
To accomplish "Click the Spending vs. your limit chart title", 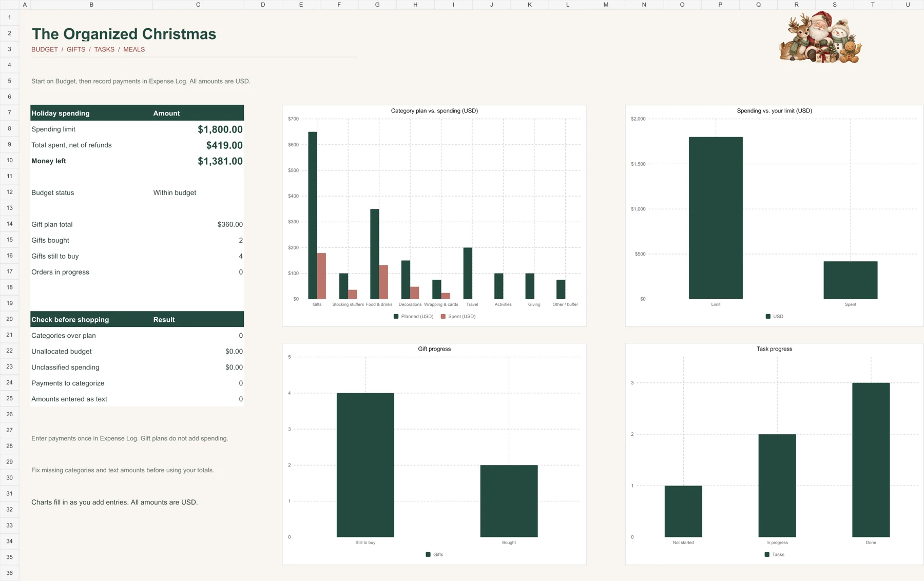I will pos(774,111).
